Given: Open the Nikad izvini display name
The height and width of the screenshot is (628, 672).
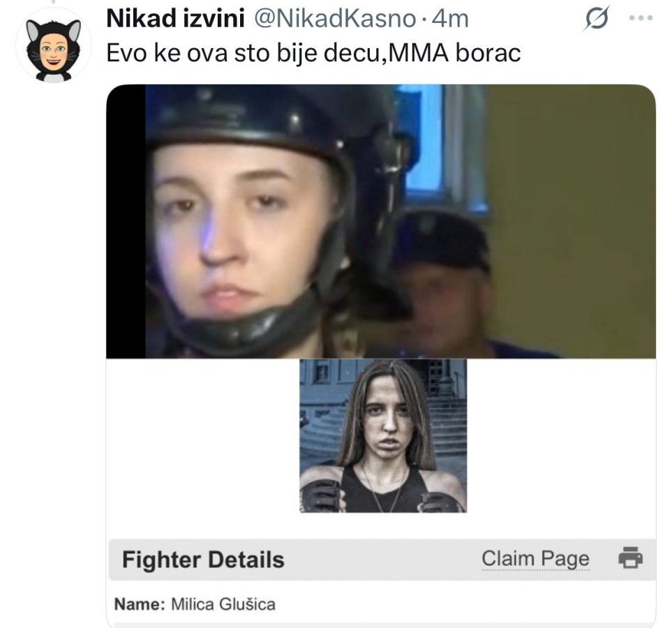Looking at the screenshot, I should click(175, 19).
